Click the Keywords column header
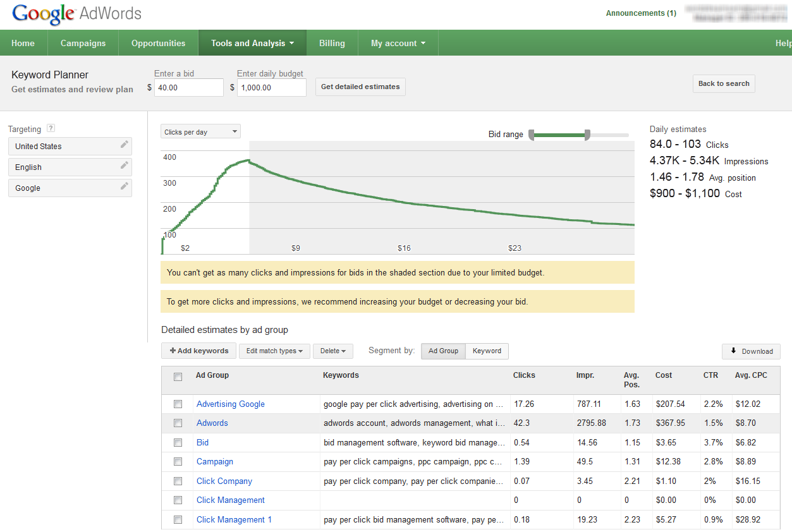 [341, 375]
